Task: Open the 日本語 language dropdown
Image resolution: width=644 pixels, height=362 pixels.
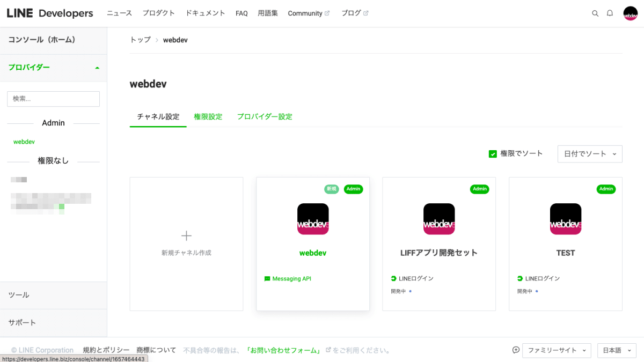Action: [x=617, y=350]
